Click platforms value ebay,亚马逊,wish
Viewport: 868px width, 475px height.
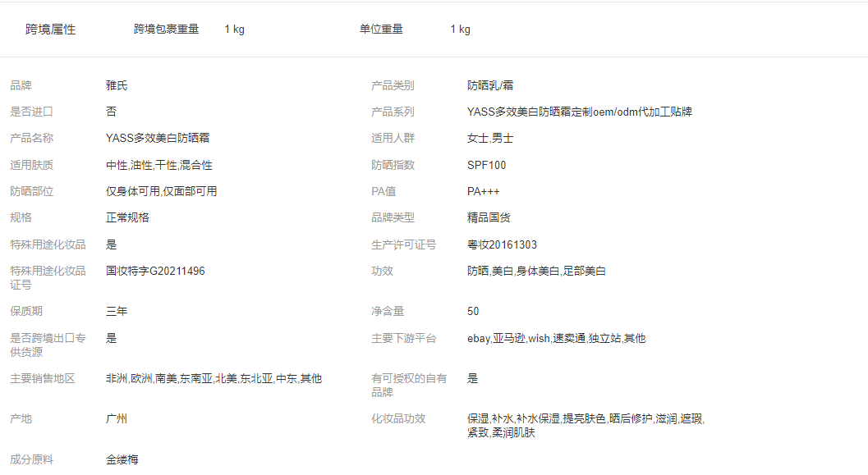556,338
